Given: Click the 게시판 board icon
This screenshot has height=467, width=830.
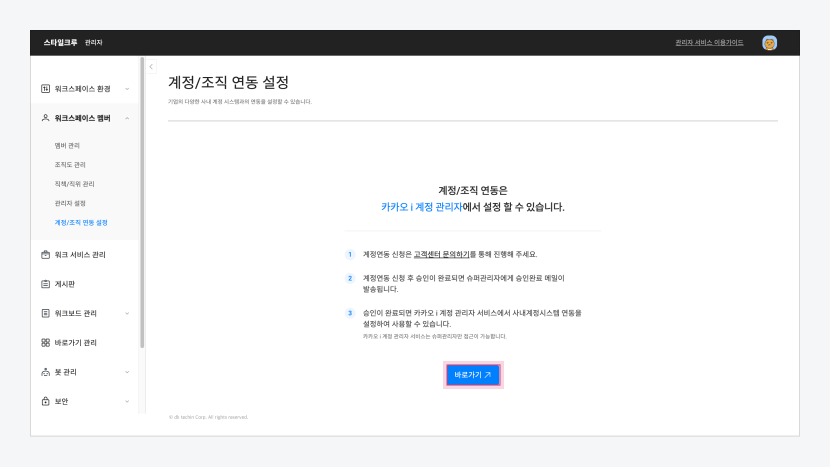Looking at the screenshot, I should click(45, 284).
